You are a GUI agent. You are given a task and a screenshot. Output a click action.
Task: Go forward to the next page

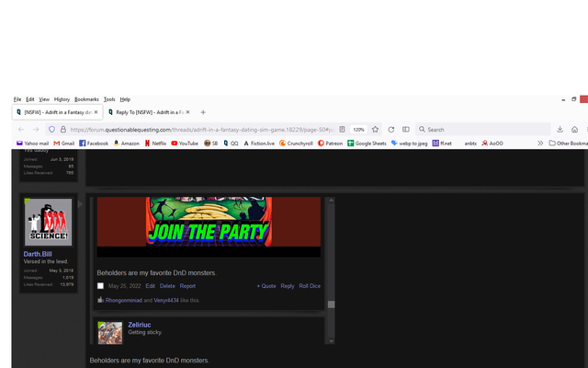pyautogui.click(x=36, y=130)
